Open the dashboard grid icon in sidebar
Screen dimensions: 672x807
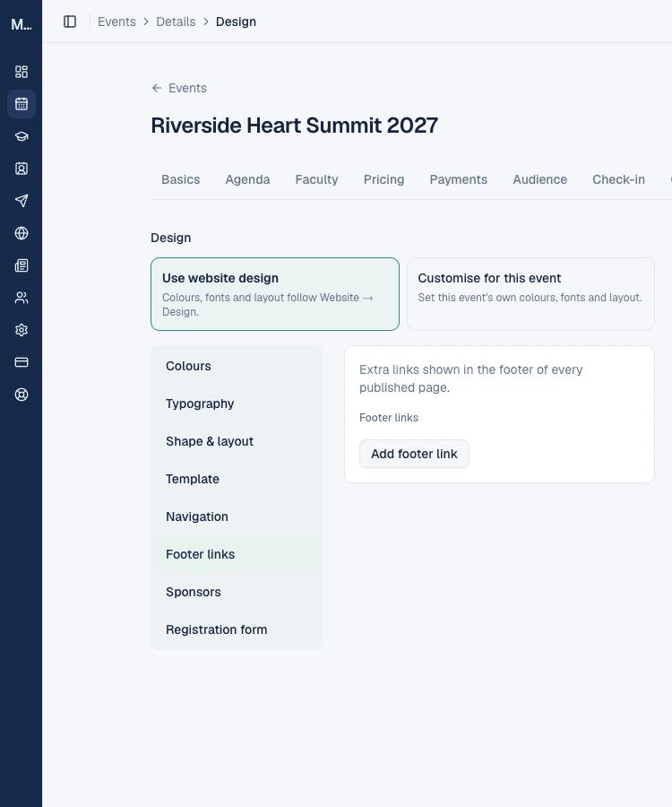point(22,72)
